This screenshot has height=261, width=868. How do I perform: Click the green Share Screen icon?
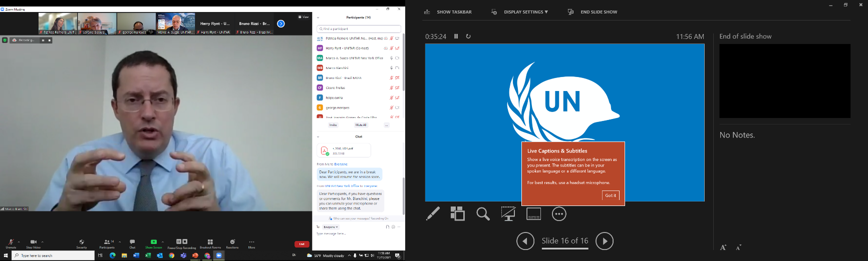pos(154,241)
